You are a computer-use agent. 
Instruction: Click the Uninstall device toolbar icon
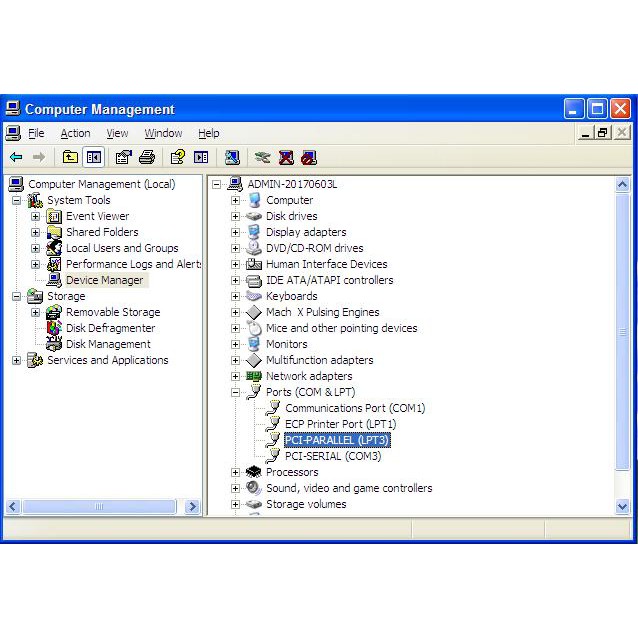(x=286, y=157)
